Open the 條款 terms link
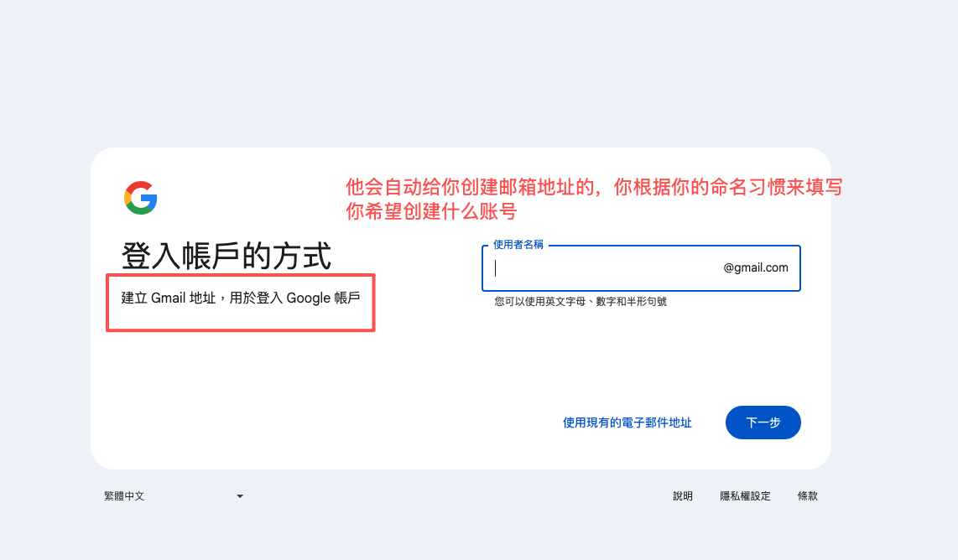958x560 pixels. pos(806,495)
